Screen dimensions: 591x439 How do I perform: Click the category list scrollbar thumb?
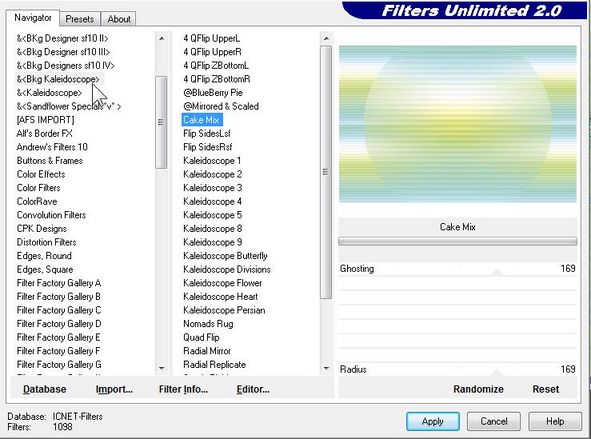[x=161, y=122]
